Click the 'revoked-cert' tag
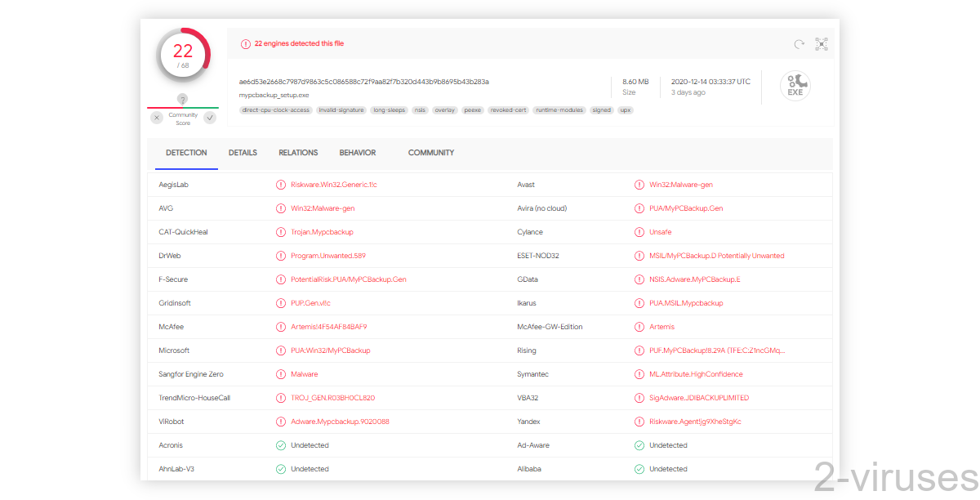The height and width of the screenshot is (500, 980). (508, 110)
